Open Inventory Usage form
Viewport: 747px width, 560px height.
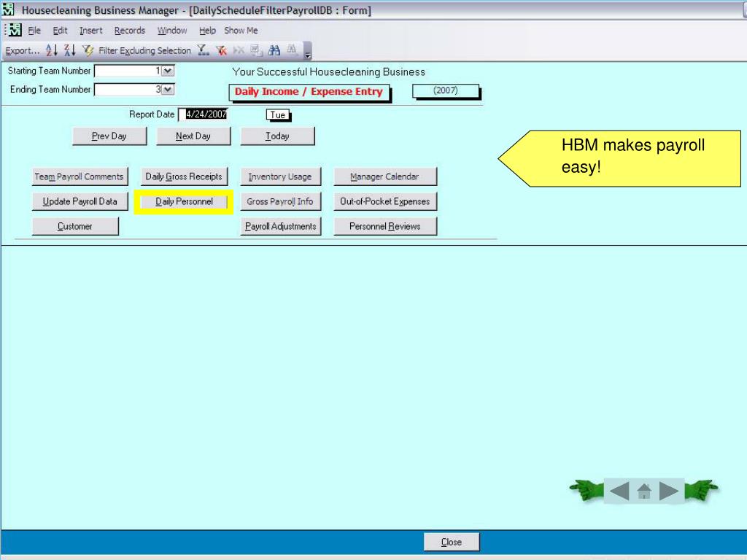click(280, 176)
